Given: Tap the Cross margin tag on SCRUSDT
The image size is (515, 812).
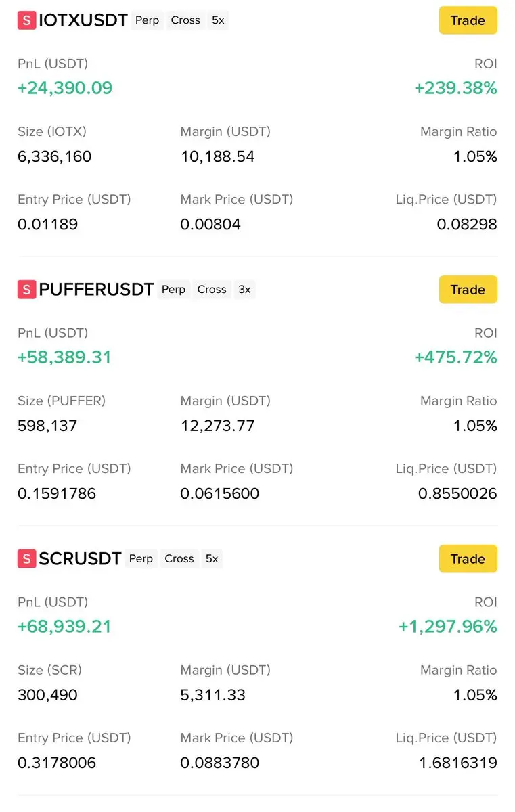Looking at the screenshot, I should pyautogui.click(x=179, y=559).
